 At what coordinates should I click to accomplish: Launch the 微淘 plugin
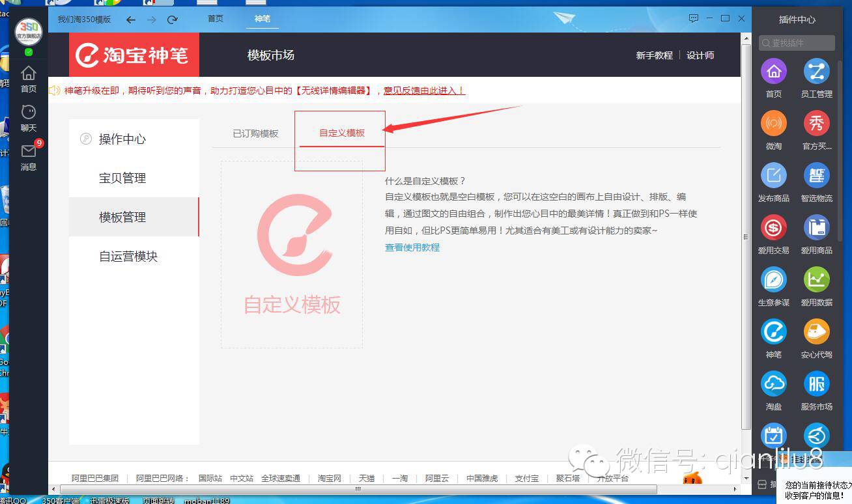pos(774,123)
